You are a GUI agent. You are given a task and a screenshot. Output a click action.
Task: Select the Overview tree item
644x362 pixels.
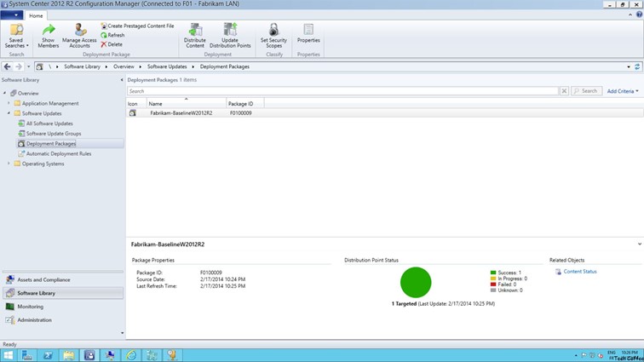(x=28, y=94)
